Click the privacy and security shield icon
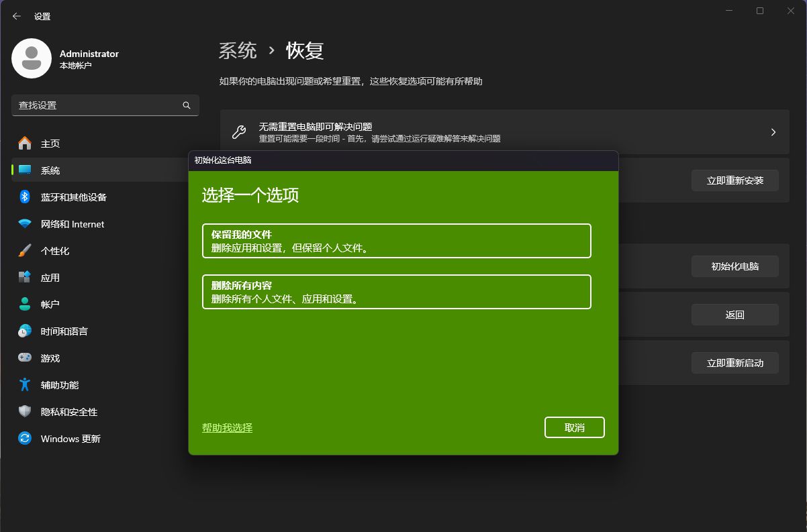This screenshot has width=807, height=532. (25, 412)
